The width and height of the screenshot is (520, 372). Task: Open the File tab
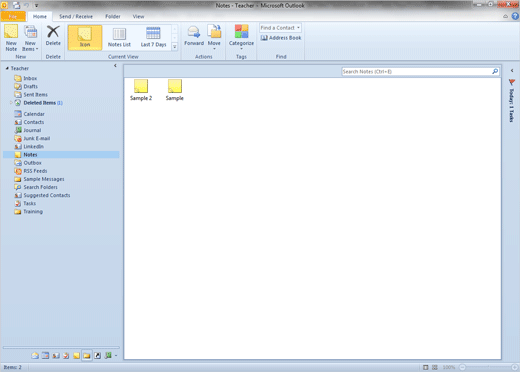[x=13, y=16]
